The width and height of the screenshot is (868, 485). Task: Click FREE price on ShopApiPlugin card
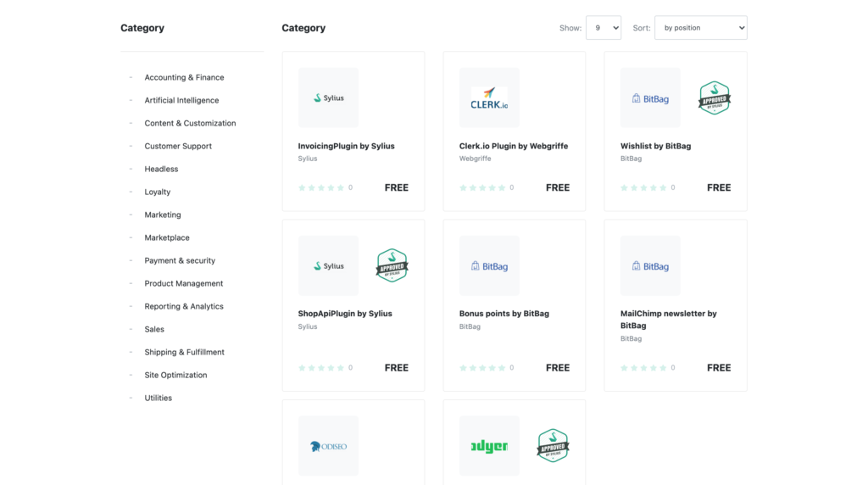tap(397, 368)
